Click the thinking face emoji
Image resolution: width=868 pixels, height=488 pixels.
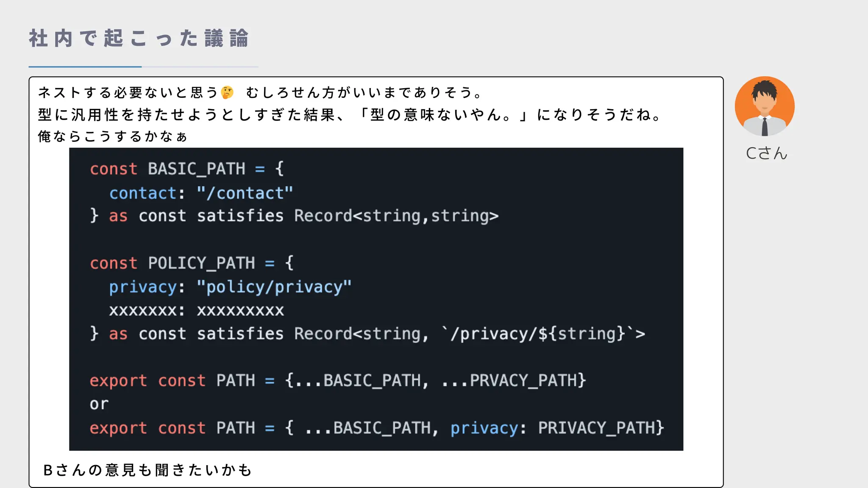pyautogui.click(x=228, y=92)
